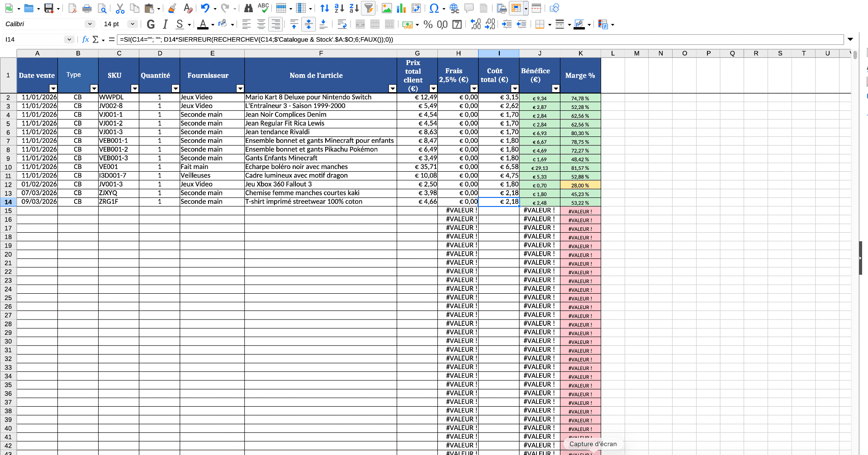This screenshot has height=455, width=868.
Task: Open Find and Replace binoculars icon
Action: (x=248, y=8)
